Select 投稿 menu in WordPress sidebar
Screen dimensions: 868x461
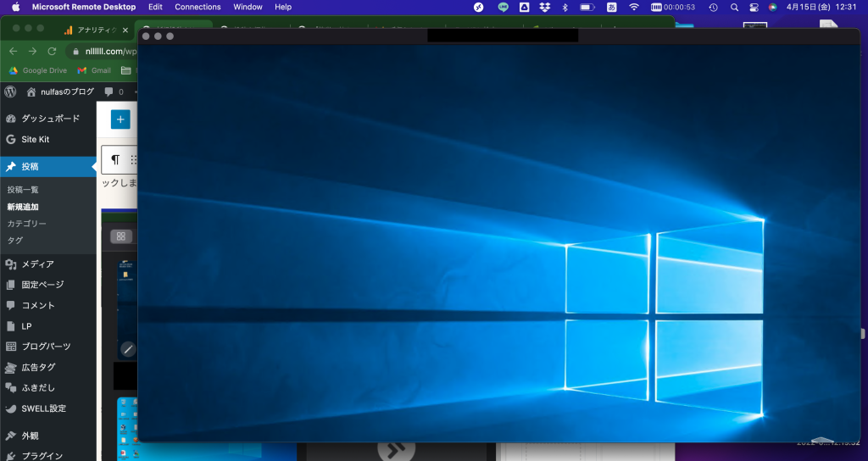click(x=48, y=167)
